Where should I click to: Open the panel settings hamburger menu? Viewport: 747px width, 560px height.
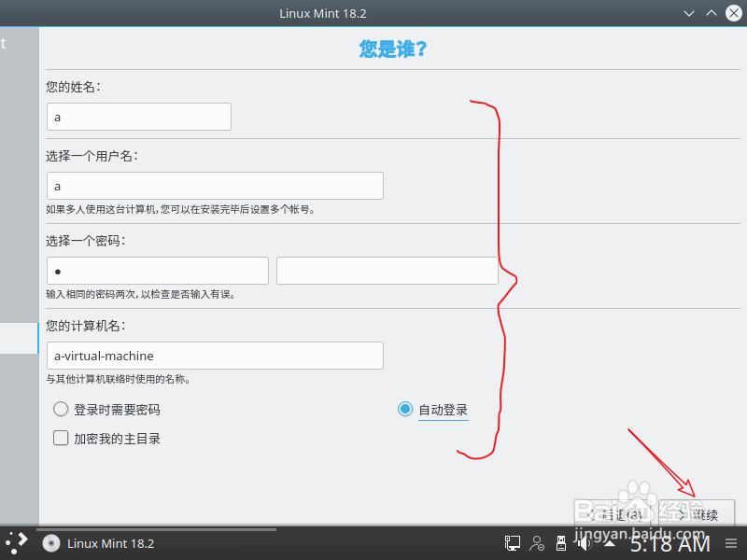pyautogui.click(x=731, y=543)
